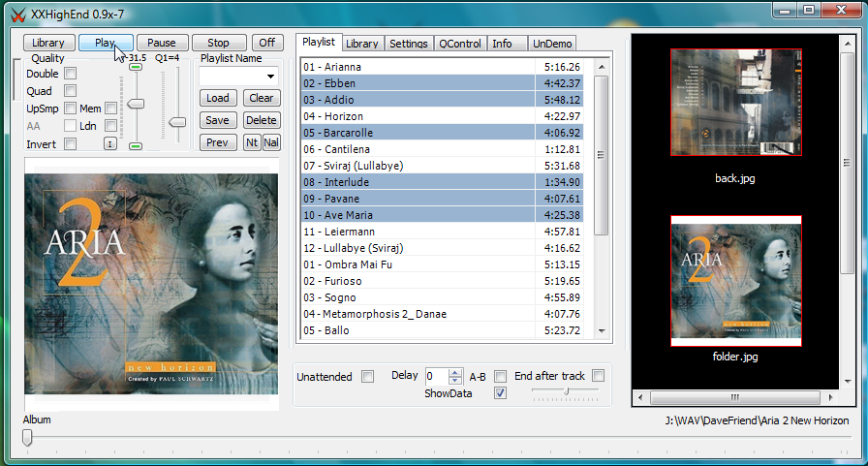Select track 10 - Ave Maria

442,215
